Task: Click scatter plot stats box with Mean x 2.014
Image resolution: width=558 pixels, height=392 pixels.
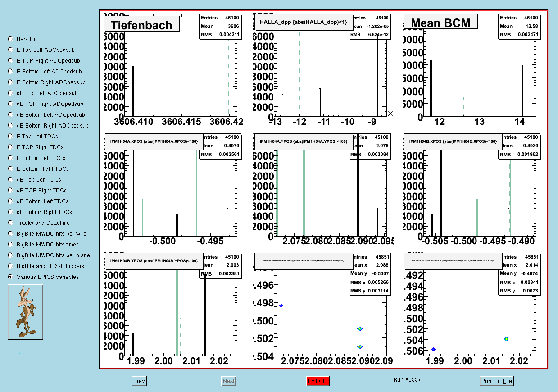Action: coord(519,274)
